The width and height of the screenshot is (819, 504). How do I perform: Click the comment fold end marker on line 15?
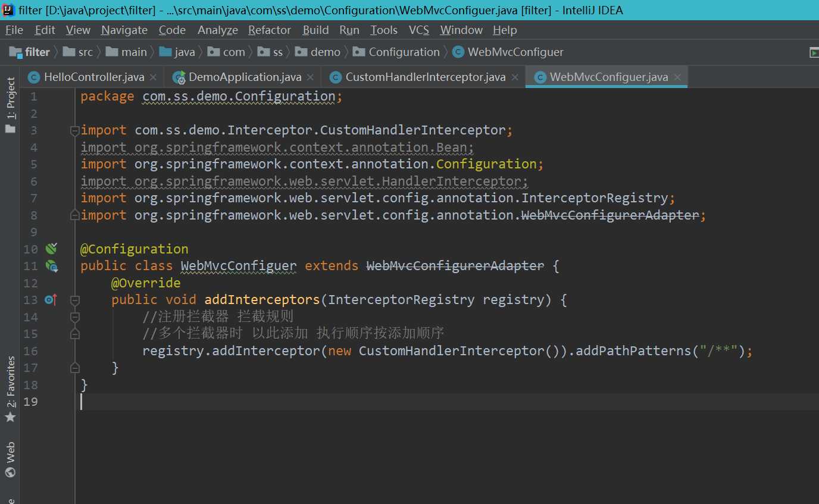click(74, 334)
